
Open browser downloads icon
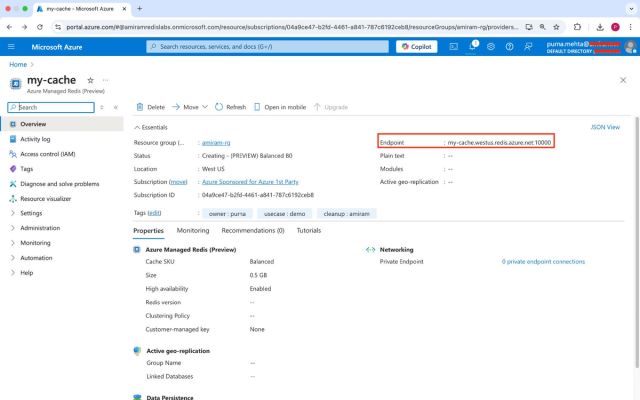600,27
